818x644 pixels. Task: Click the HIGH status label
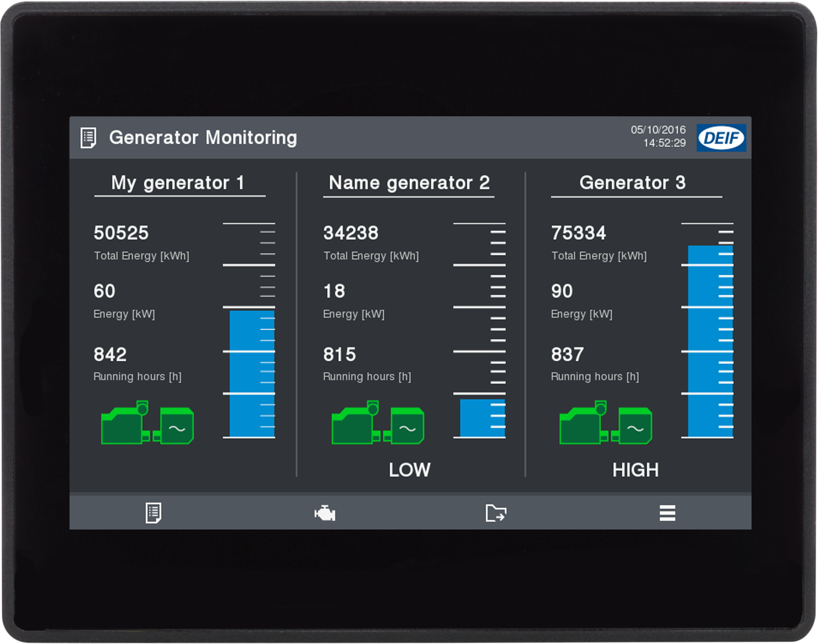[x=635, y=470]
